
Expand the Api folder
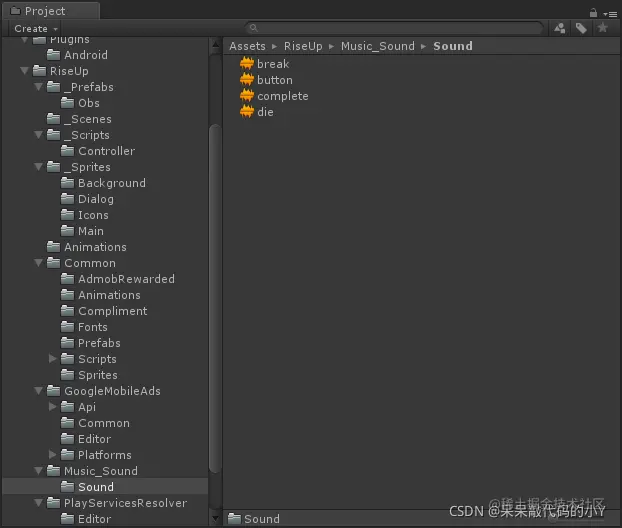click(52, 407)
